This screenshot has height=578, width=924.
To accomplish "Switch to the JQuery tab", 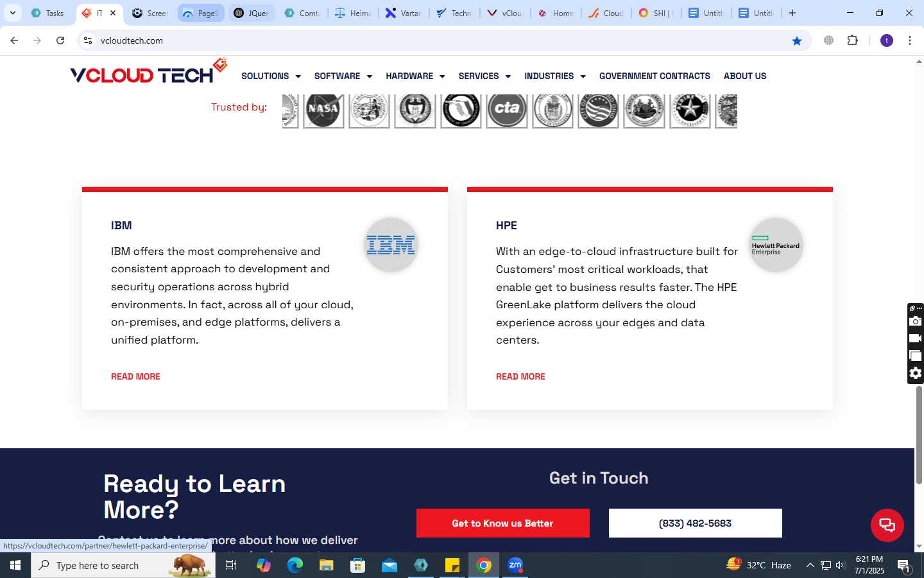I will coord(252,13).
